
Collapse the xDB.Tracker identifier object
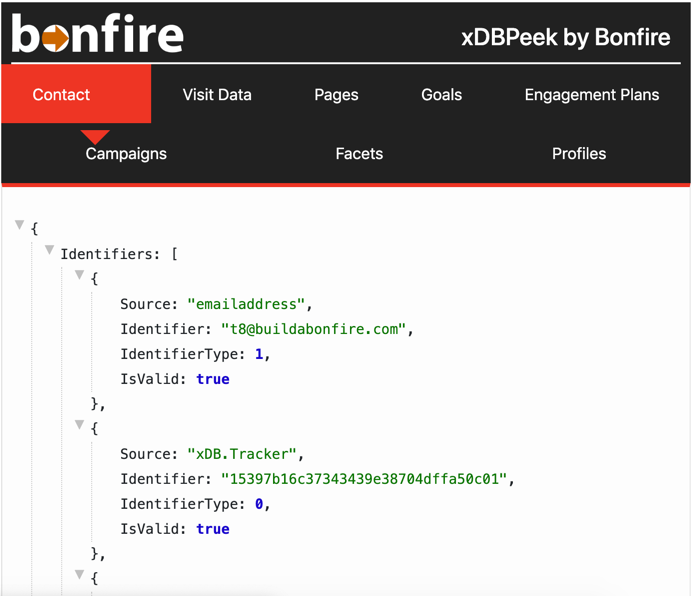(80, 425)
